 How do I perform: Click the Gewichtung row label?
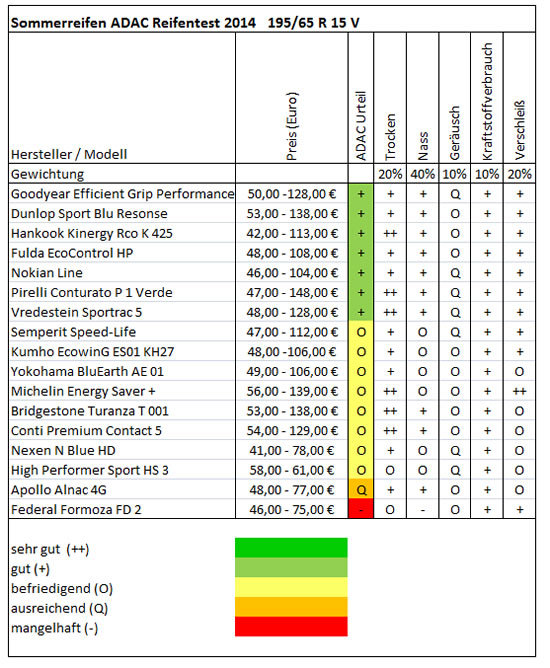47,174
